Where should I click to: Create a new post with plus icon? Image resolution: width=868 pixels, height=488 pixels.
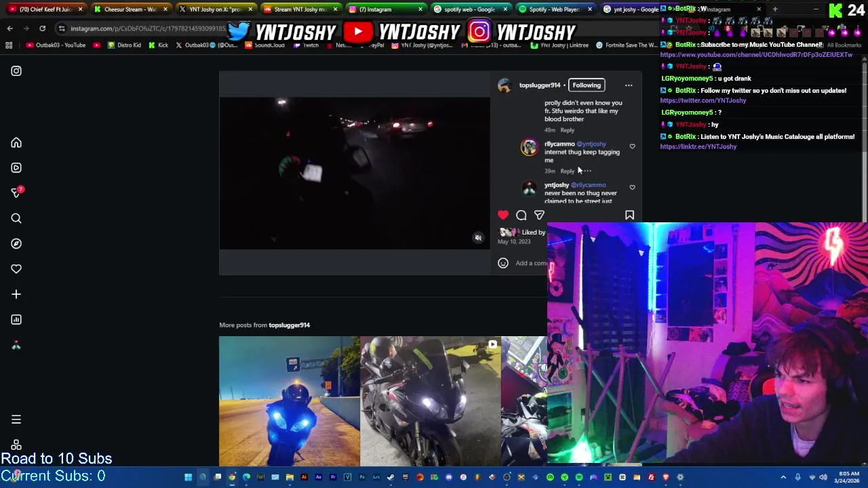(16, 294)
